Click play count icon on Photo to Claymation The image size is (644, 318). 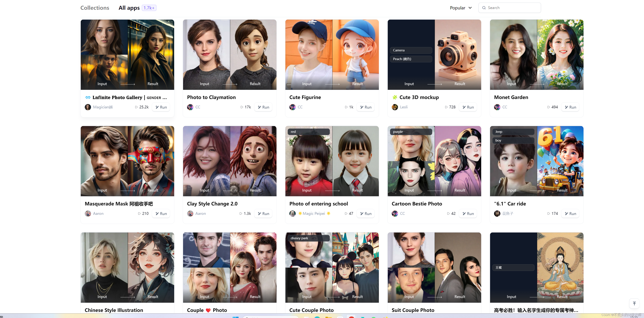(242, 107)
